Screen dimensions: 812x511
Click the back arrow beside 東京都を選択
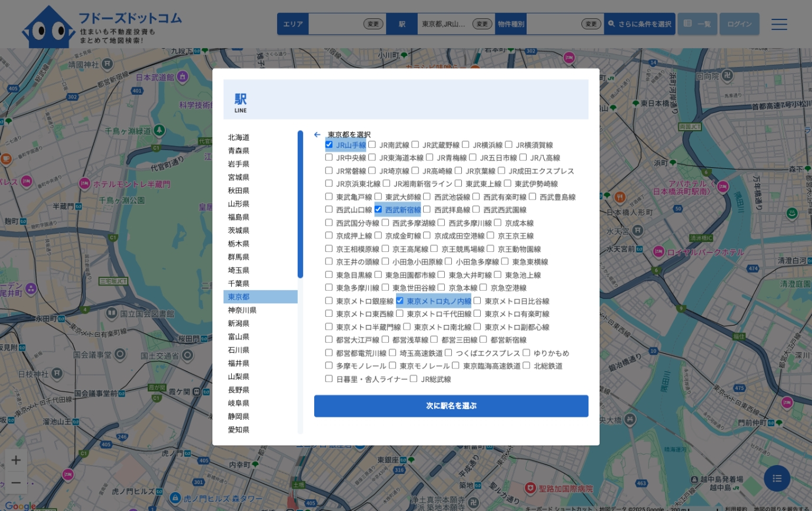[317, 135]
